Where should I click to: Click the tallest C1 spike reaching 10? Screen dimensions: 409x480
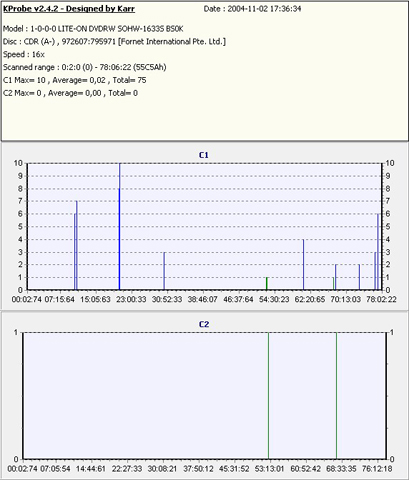click(x=119, y=226)
